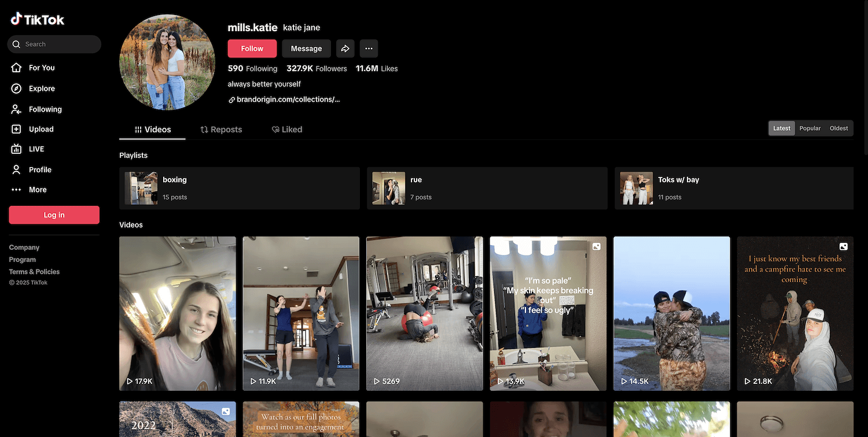Image resolution: width=868 pixels, height=437 pixels.
Task: Open the For You feed
Action: point(41,68)
